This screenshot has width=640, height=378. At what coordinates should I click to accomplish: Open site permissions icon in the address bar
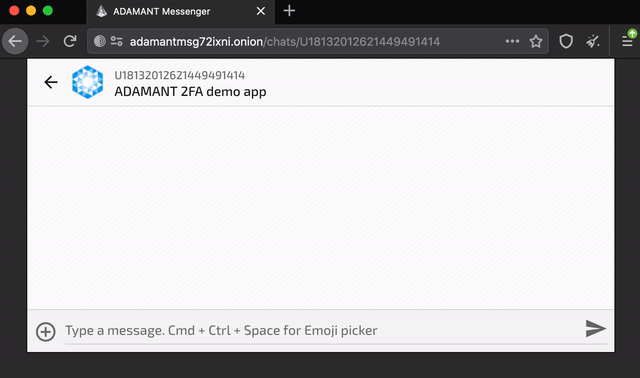[117, 41]
